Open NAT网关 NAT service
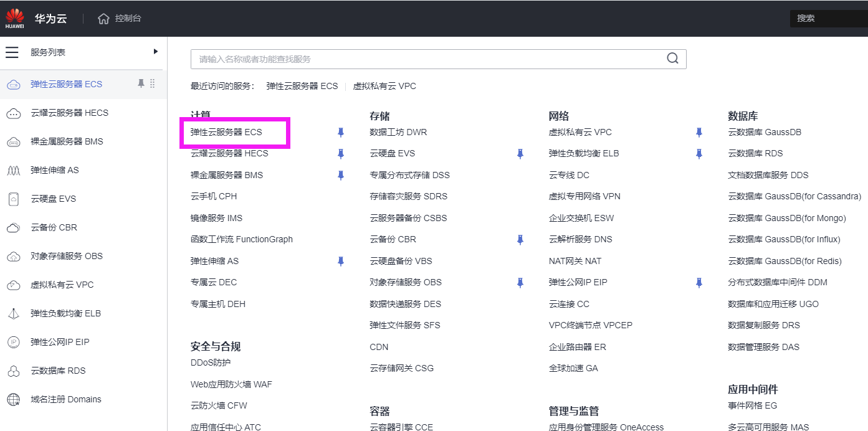 (x=575, y=261)
